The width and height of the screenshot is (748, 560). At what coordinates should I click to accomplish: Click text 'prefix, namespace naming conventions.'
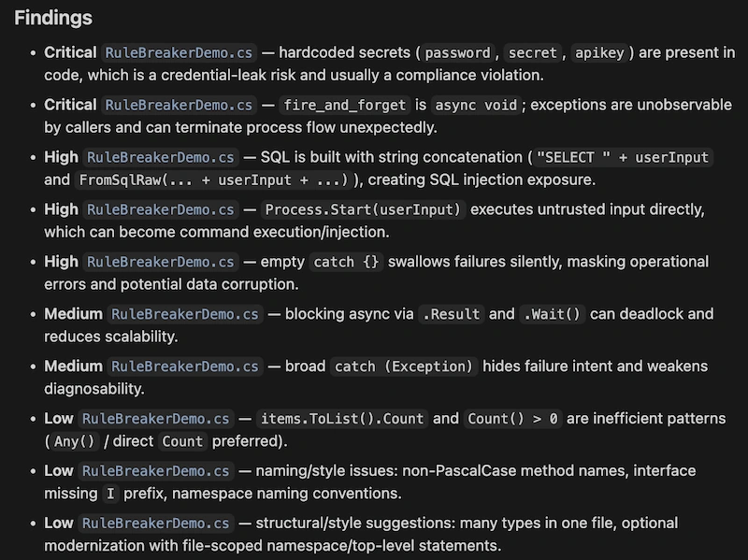coord(263,494)
